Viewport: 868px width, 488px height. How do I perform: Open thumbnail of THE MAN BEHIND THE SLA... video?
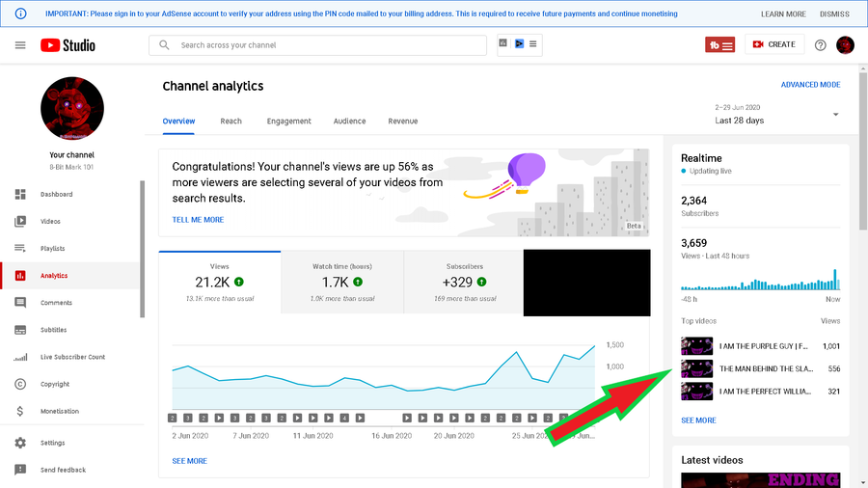pos(697,368)
